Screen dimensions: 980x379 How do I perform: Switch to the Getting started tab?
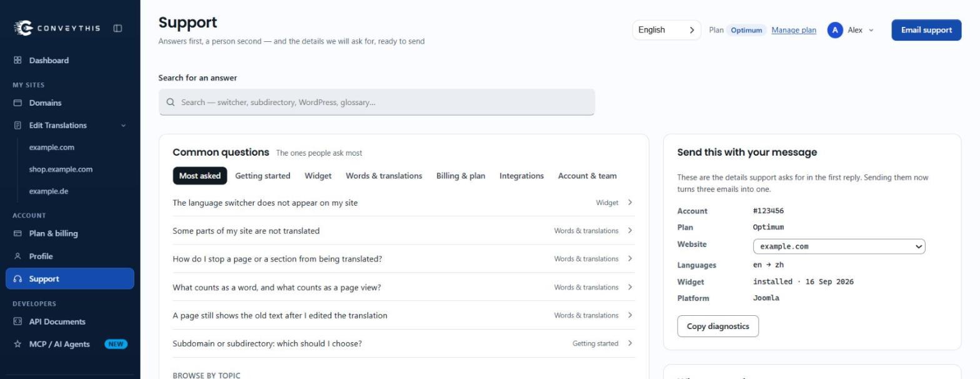point(262,176)
